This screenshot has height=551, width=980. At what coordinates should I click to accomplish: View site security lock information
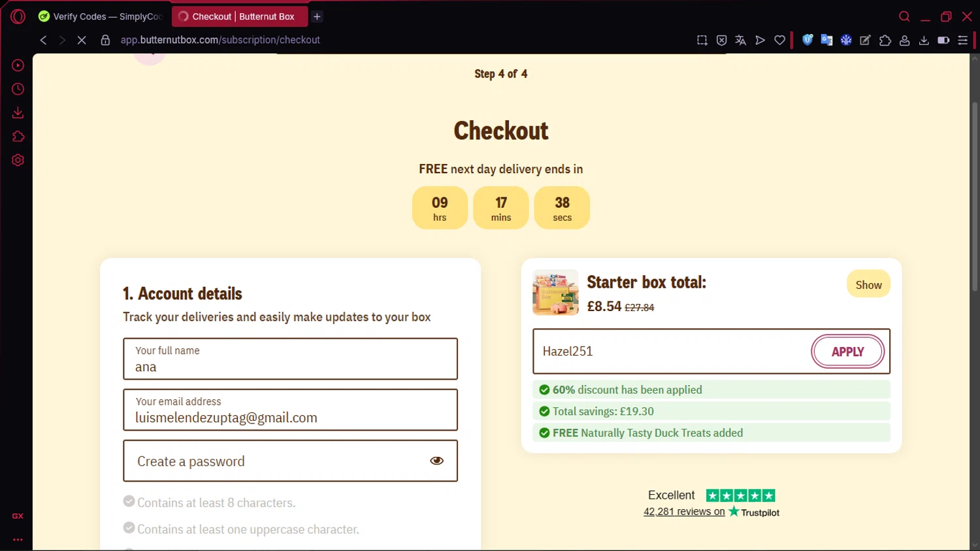coord(105,40)
